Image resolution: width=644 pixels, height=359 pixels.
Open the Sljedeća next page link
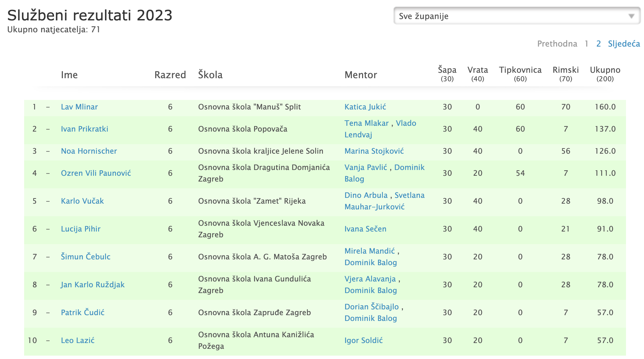[624, 44]
